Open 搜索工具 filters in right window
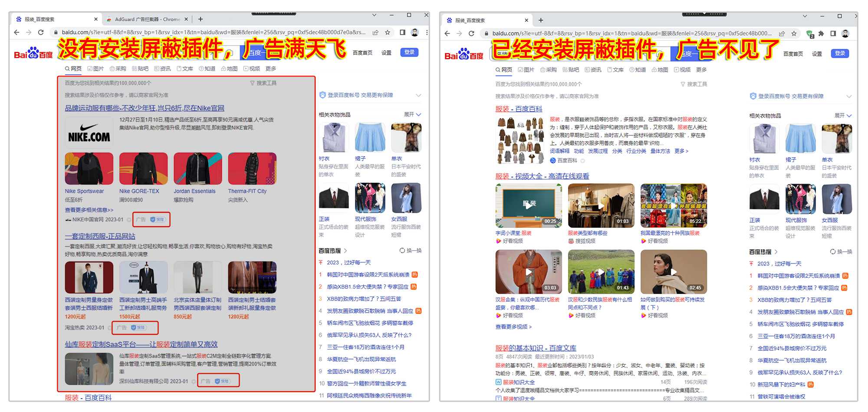Image resolution: width=868 pixels, height=412 pixels. click(x=694, y=84)
